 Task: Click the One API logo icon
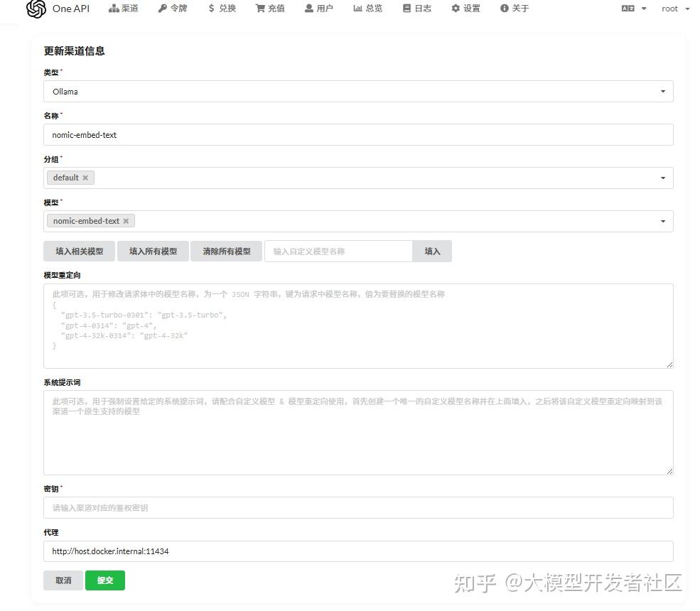pyautogui.click(x=36, y=9)
